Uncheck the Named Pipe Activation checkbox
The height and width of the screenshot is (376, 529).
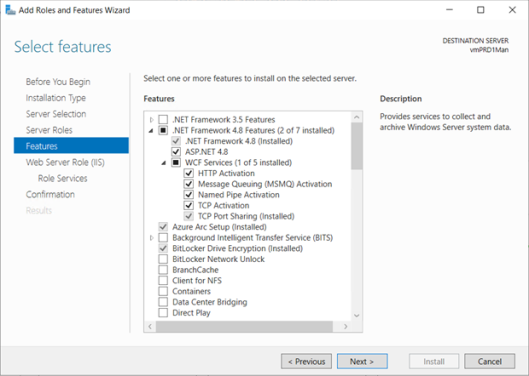click(189, 195)
